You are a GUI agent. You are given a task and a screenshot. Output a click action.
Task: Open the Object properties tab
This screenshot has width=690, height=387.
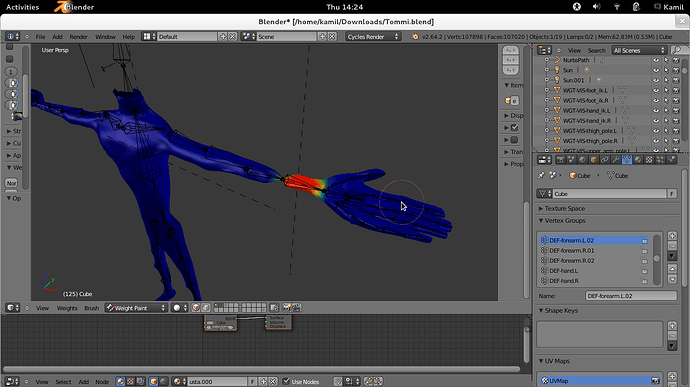click(593, 160)
